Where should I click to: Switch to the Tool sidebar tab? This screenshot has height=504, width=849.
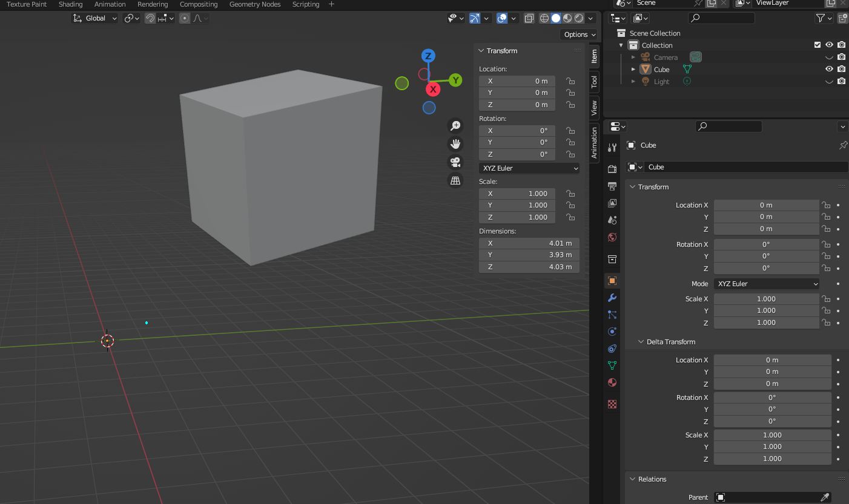(x=594, y=81)
